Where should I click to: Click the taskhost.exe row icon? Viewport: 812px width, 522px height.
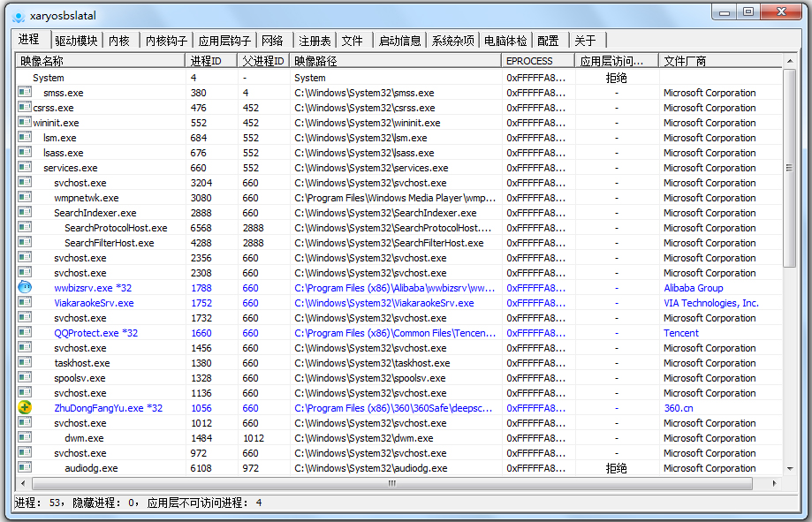(x=25, y=363)
